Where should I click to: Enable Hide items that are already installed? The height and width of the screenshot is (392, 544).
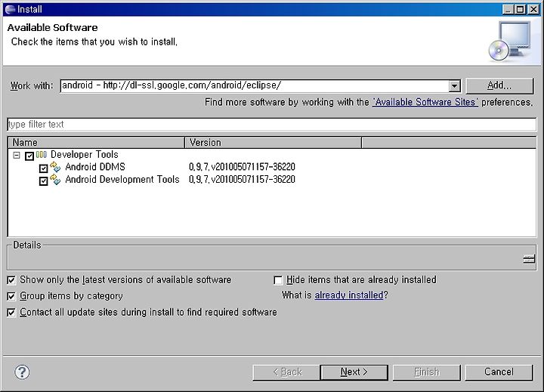[278, 280]
